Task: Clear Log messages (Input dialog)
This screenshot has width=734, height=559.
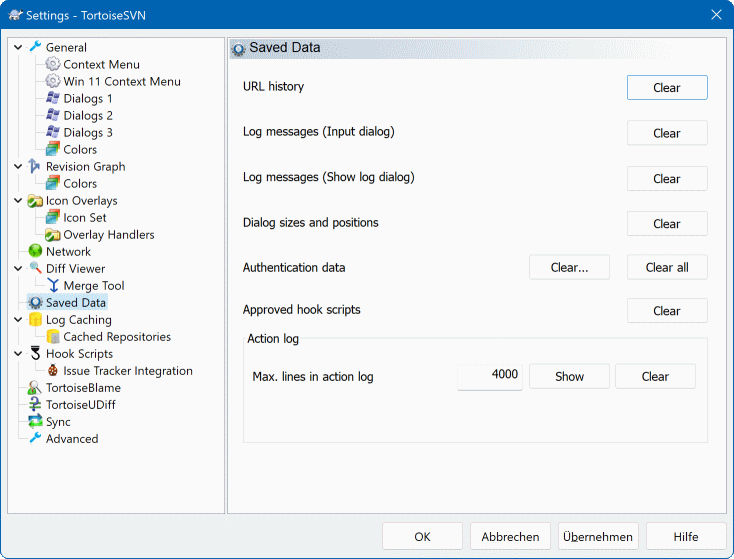Action: (x=667, y=133)
